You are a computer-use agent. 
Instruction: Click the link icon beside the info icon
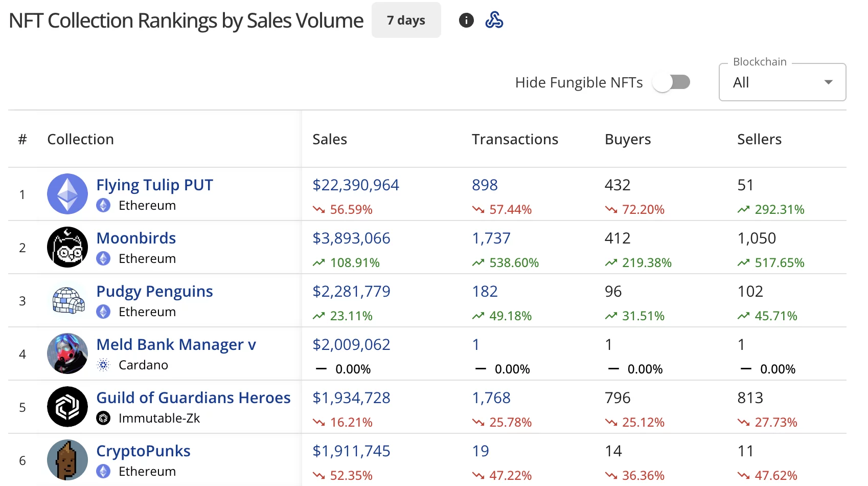coord(494,20)
